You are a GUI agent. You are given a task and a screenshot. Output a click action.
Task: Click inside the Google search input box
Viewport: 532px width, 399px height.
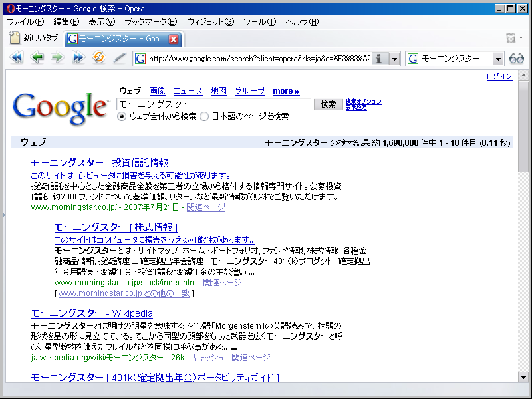point(213,104)
